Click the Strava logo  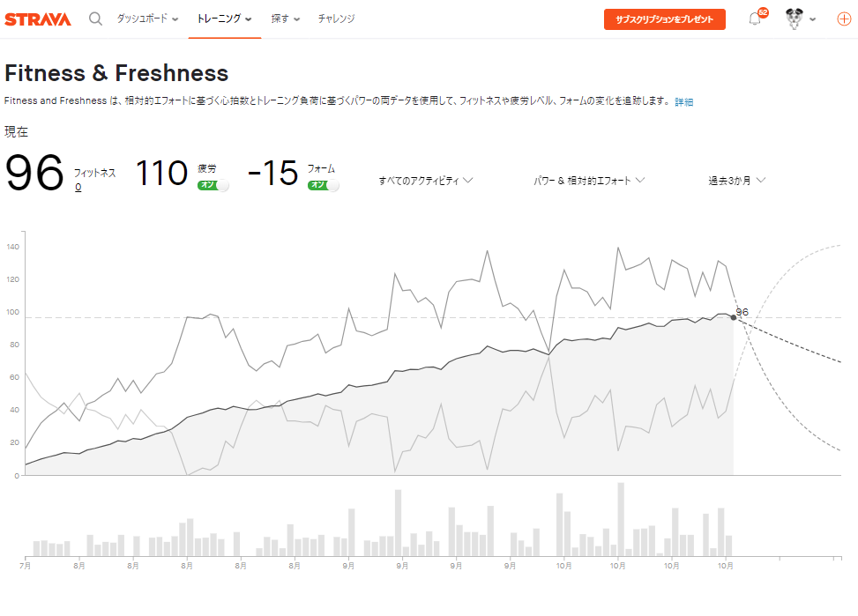click(x=38, y=19)
